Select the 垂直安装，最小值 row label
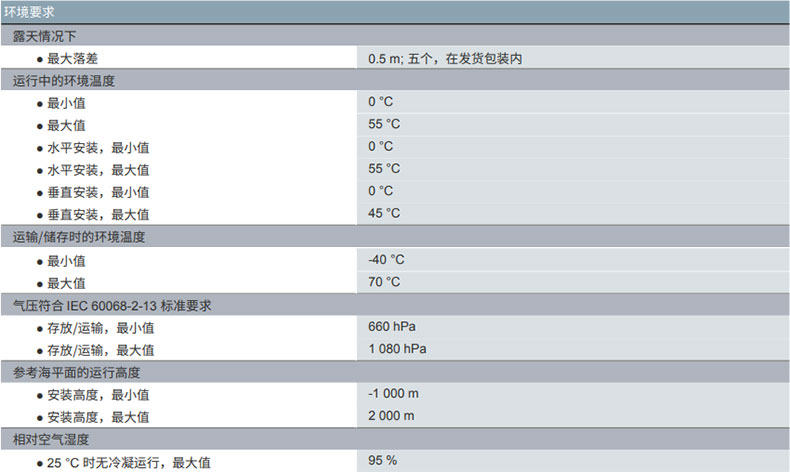 [x=98, y=192]
